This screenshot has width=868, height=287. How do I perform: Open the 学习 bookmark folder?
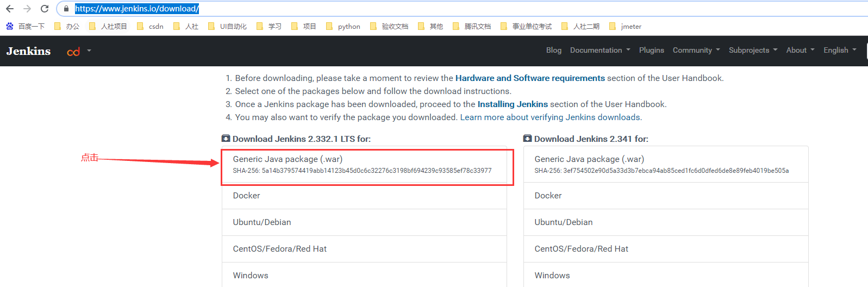269,26
